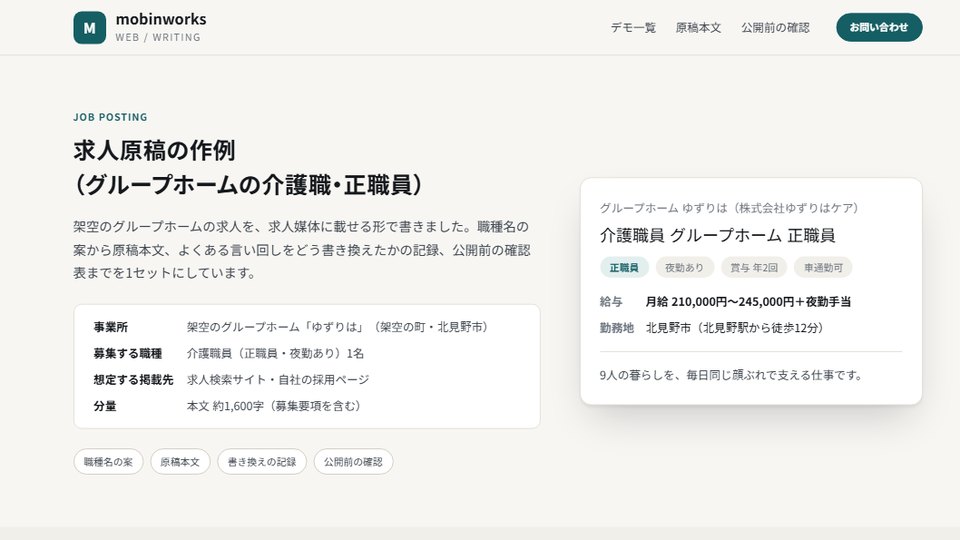Click the 事業所 row label
This screenshot has height=540, width=960.
pyautogui.click(x=111, y=327)
